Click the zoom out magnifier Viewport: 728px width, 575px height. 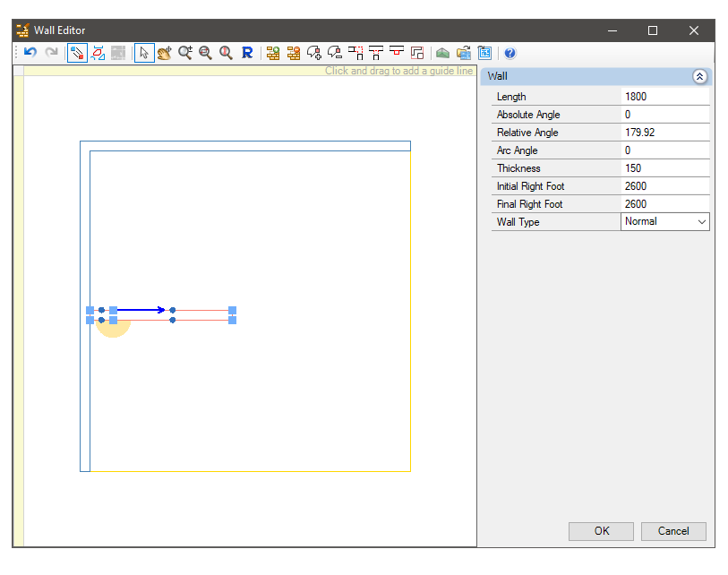click(x=205, y=53)
